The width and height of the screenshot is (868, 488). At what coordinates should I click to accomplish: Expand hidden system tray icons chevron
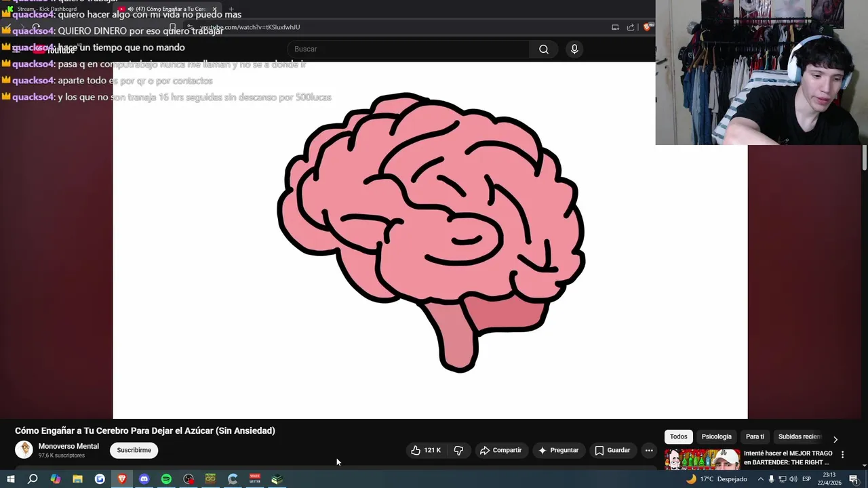[760, 479]
